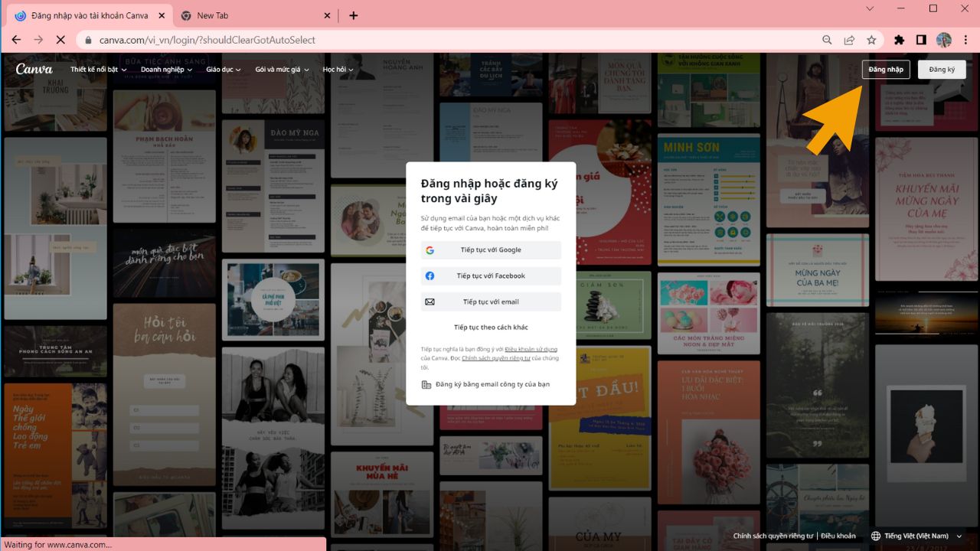The height and width of the screenshot is (551, 980).
Task: Open the Extensions puzzle icon
Action: [x=900, y=40]
